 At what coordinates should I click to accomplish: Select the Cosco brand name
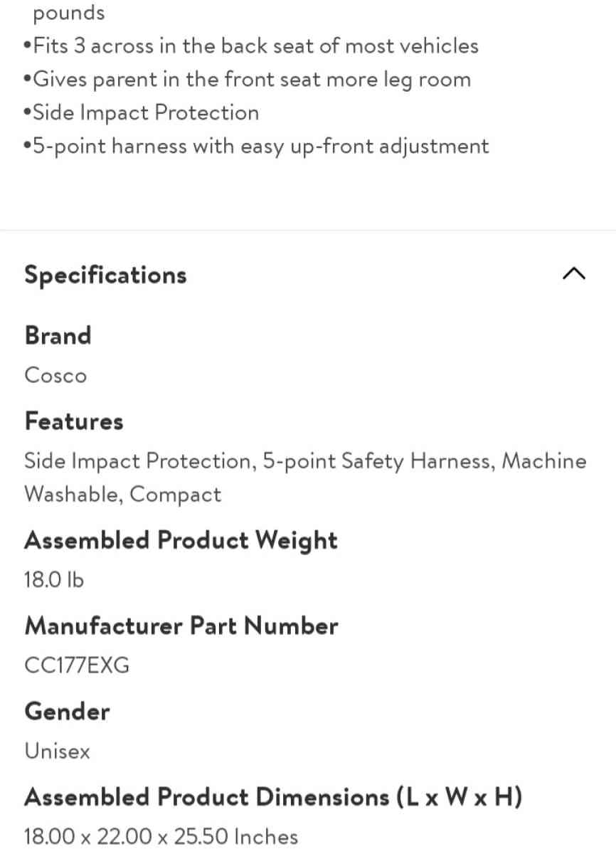(55, 375)
